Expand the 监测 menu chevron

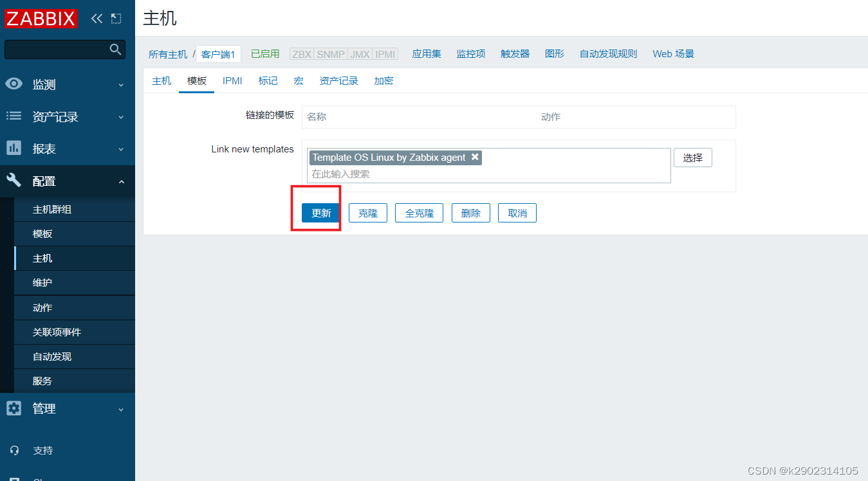[121, 85]
